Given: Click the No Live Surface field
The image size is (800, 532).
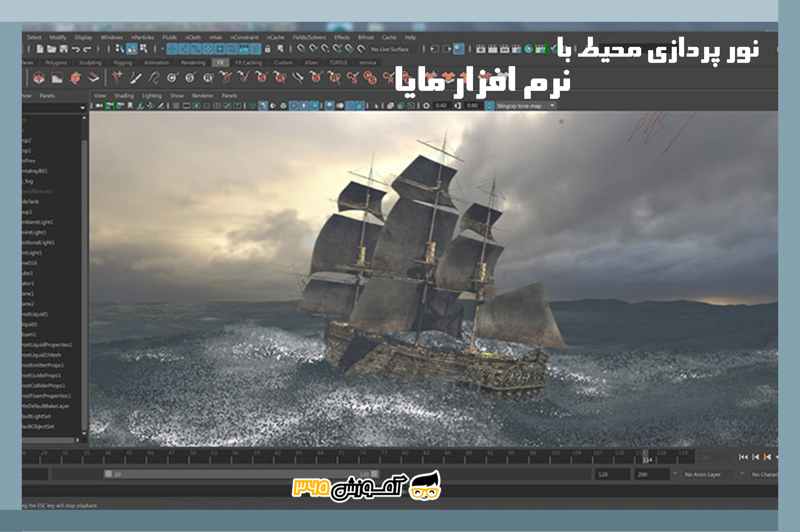Looking at the screenshot, I should tap(392, 49).
